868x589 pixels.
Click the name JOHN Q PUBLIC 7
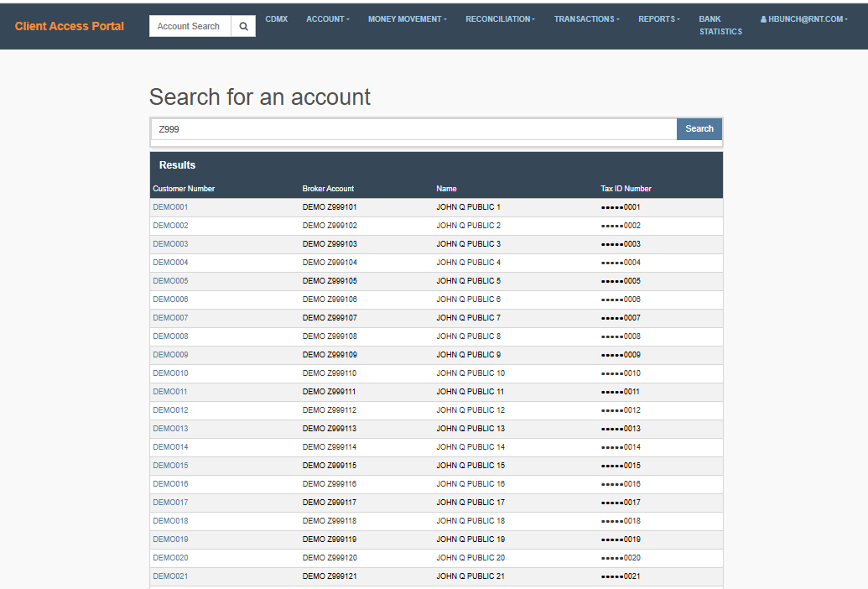pos(468,318)
